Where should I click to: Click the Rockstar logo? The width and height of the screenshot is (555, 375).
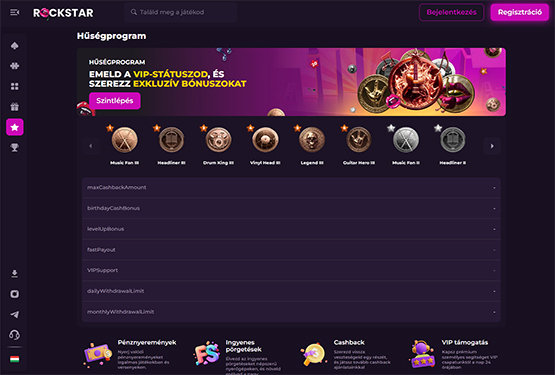(x=63, y=13)
